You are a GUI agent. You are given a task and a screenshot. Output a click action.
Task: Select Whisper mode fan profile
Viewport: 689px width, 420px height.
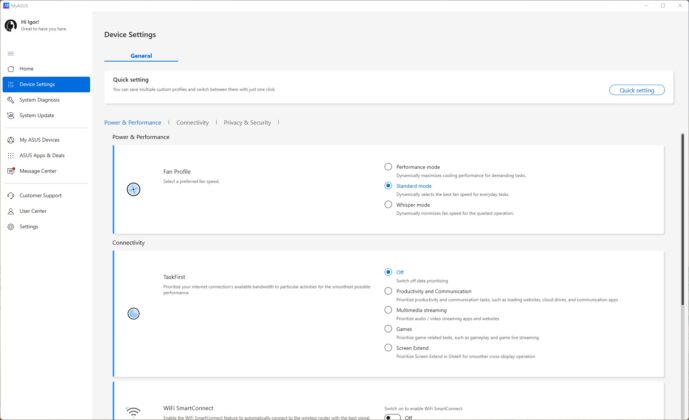click(x=388, y=205)
